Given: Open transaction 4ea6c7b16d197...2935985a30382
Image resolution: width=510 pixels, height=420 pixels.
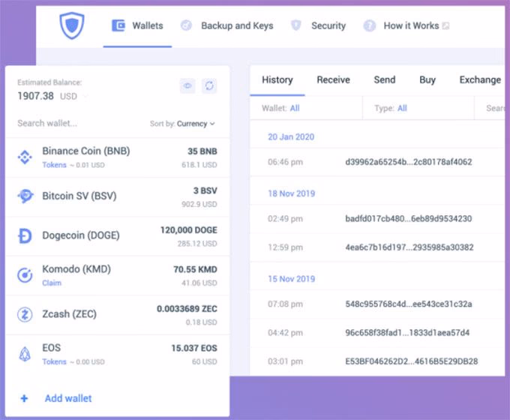Looking at the screenshot, I should pyautogui.click(x=409, y=247).
